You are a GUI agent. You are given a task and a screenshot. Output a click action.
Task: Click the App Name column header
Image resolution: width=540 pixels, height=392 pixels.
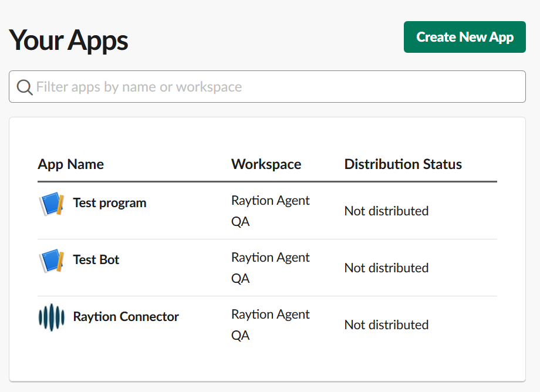[x=70, y=164]
